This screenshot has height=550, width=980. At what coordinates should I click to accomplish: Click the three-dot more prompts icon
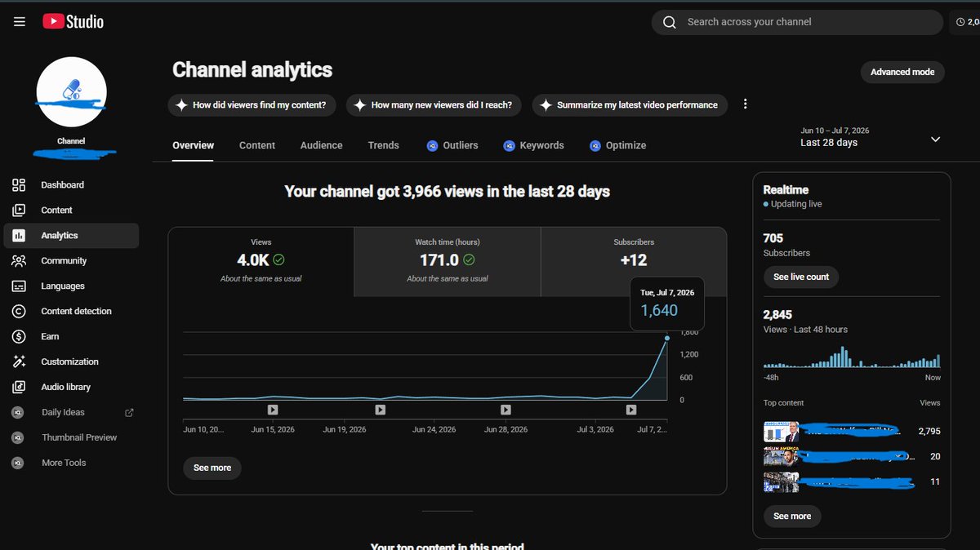[x=745, y=104]
